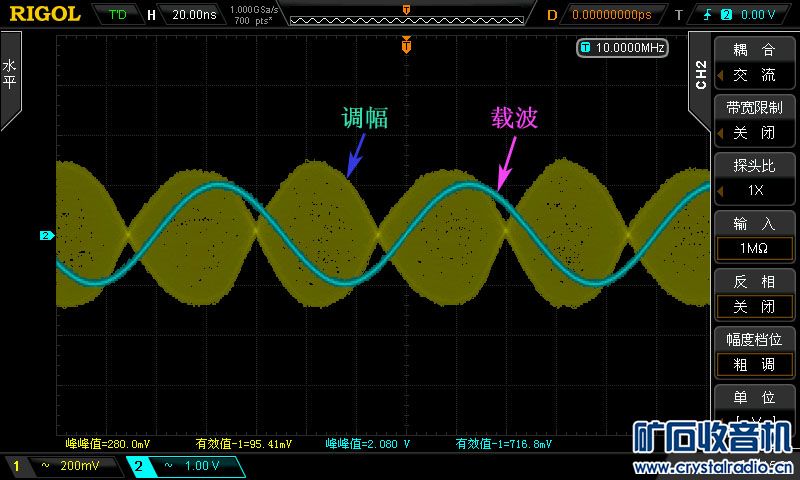Click the 700 pts memory depth readout
The width and height of the screenshot is (800, 480).
tap(253, 20)
